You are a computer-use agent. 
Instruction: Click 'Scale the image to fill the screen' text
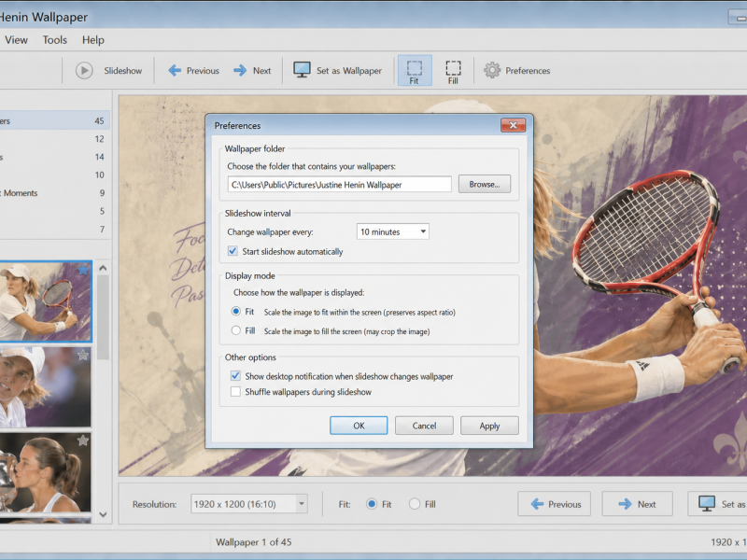tap(346, 331)
